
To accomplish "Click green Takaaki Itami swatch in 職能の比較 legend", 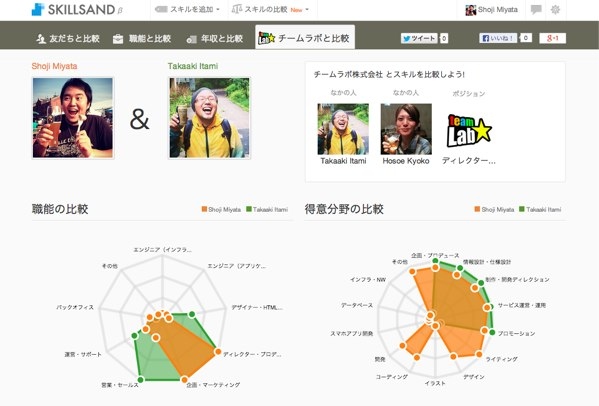I will [249, 209].
